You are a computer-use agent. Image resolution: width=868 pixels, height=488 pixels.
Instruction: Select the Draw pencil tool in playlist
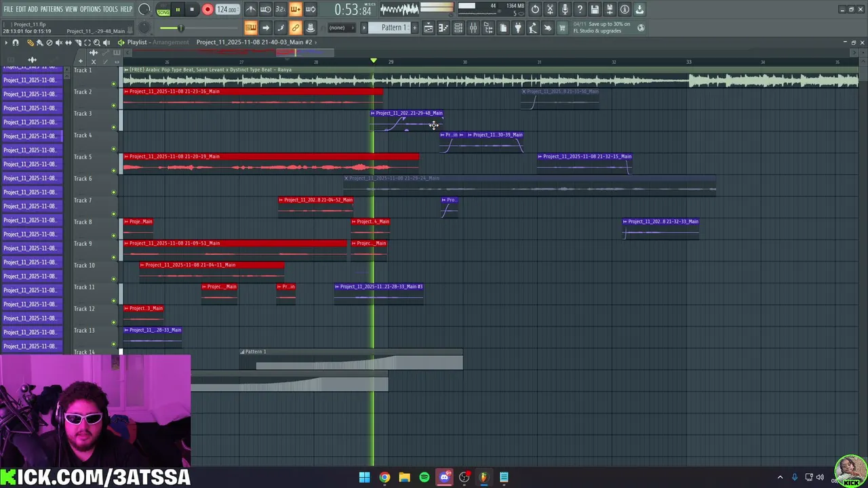(x=31, y=43)
